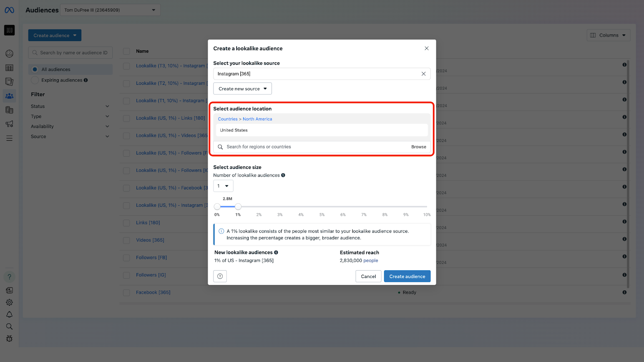644x362 pixels.
Task: Select the Expiring audiences radio button
Action: coord(35,80)
